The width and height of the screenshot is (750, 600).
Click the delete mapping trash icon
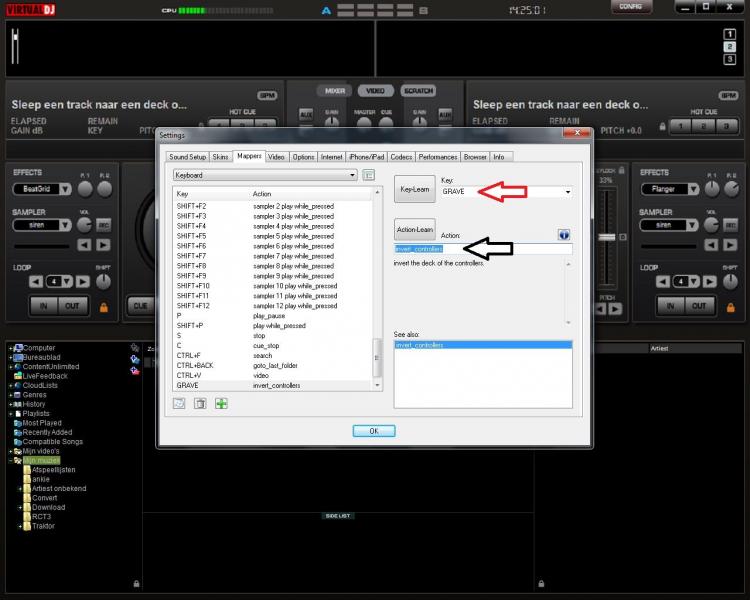pyautogui.click(x=200, y=403)
